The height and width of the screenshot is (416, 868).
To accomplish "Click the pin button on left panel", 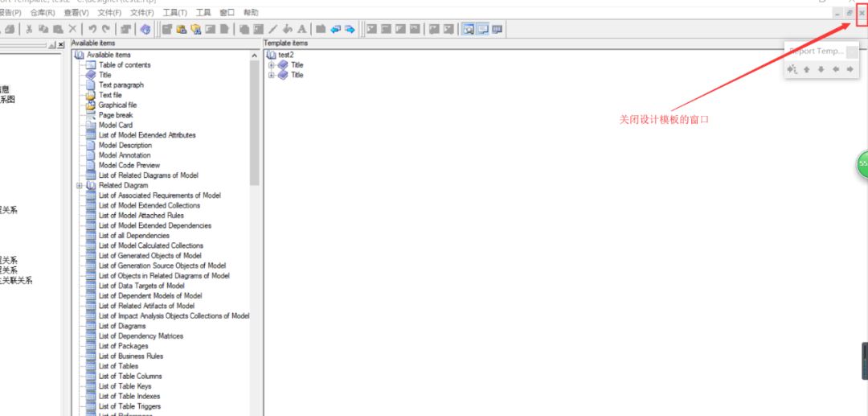I will [x=52, y=45].
